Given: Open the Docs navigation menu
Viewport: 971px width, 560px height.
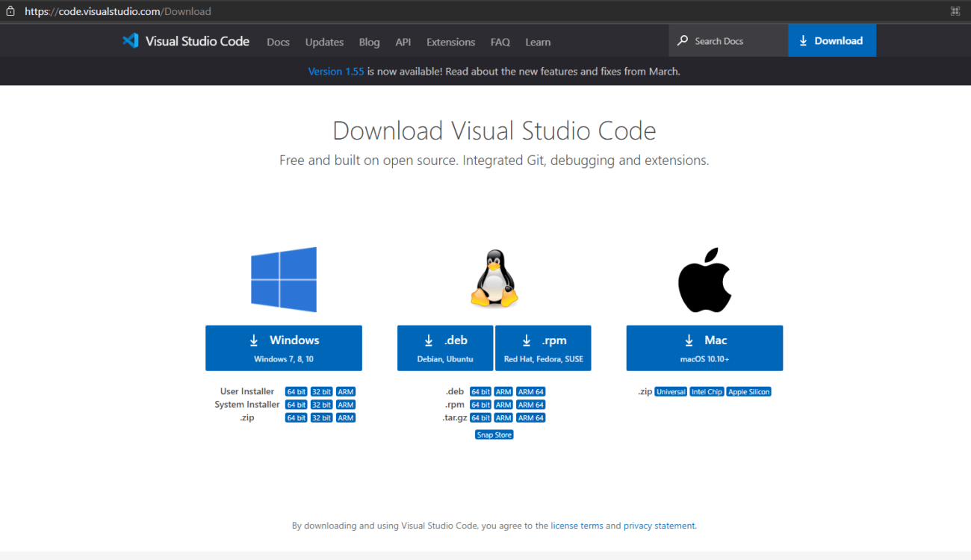Looking at the screenshot, I should click(278, 42).
